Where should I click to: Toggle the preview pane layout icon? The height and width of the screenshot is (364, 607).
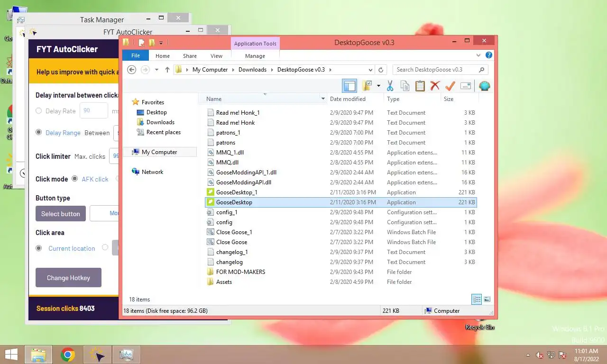(349, 86)
